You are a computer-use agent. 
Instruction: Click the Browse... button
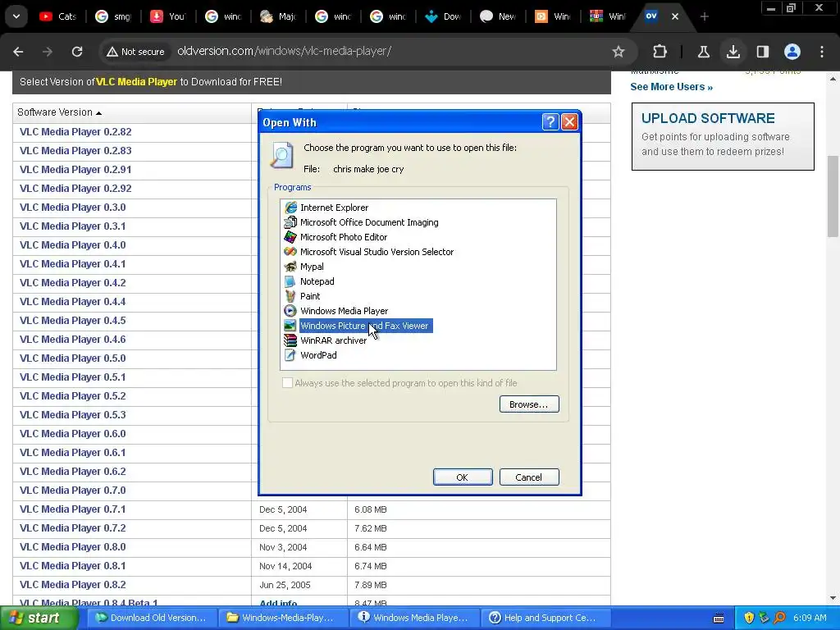(529, 404)
